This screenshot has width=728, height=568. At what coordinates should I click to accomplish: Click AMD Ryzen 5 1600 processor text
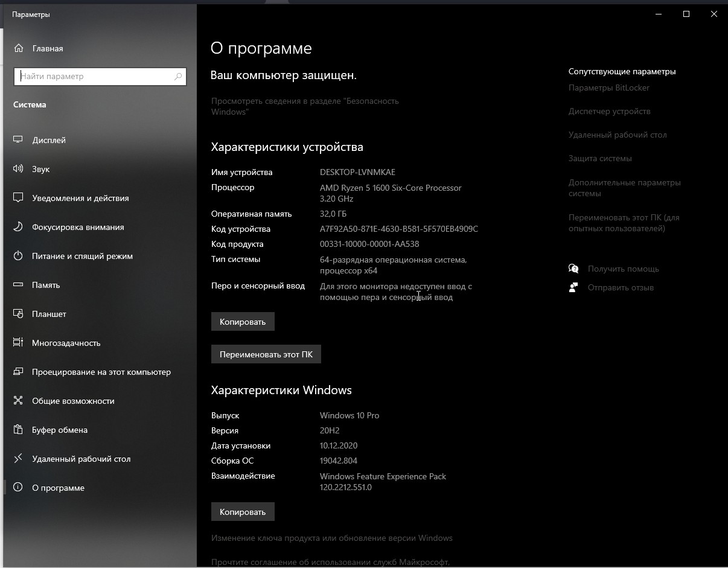point(391,193)
